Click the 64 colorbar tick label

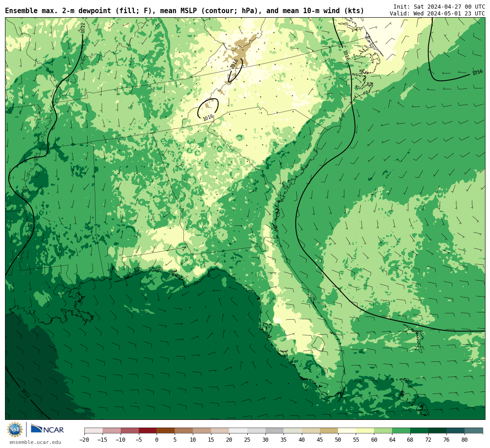tap(392, 440)
